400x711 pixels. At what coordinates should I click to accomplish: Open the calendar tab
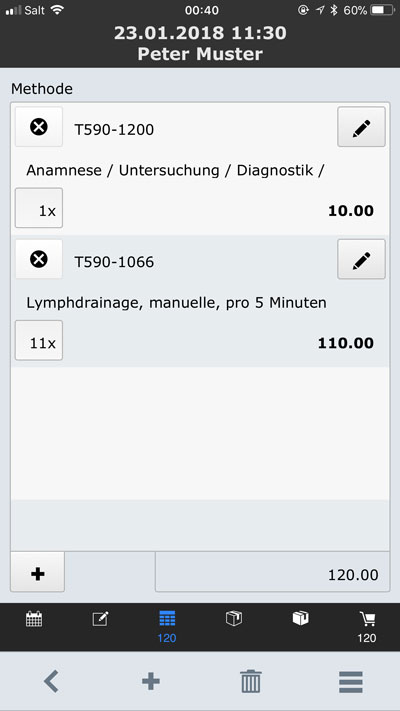coord(34,619)
